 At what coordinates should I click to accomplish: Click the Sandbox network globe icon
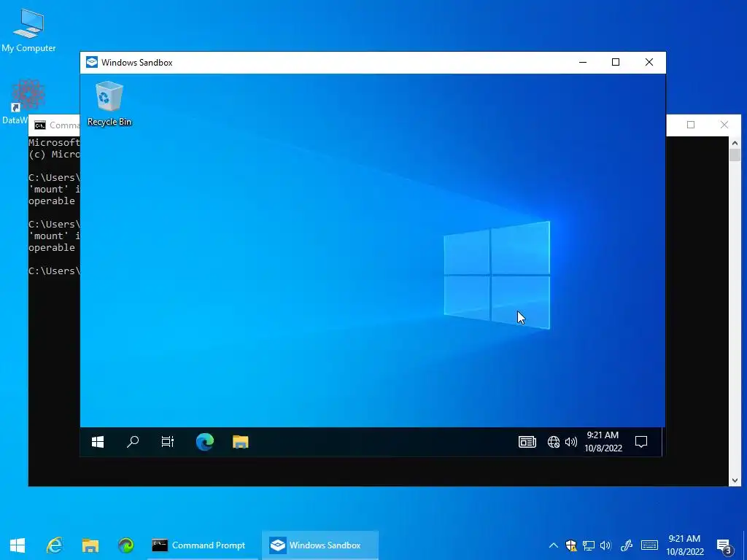tap(553, 442)
